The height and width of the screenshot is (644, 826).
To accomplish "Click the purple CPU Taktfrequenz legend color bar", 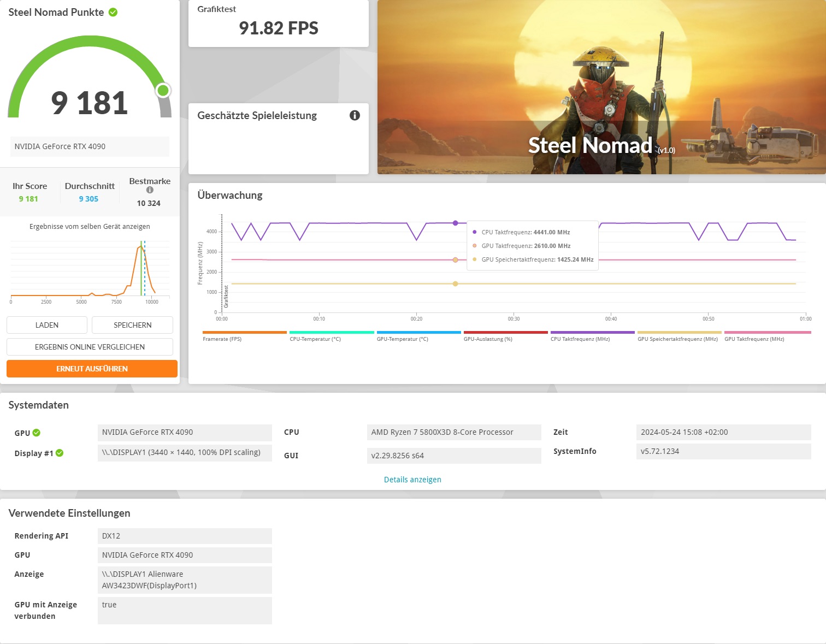I will click(x=593, y=332).
